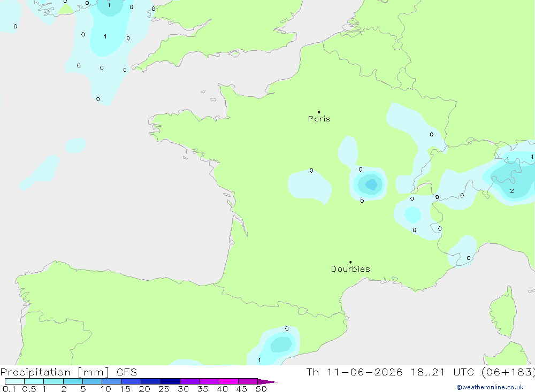Image resolution: width=535 pixels, height=392 pixels.
Task: Click the Paris location dot marker
Action: (319, 112)
